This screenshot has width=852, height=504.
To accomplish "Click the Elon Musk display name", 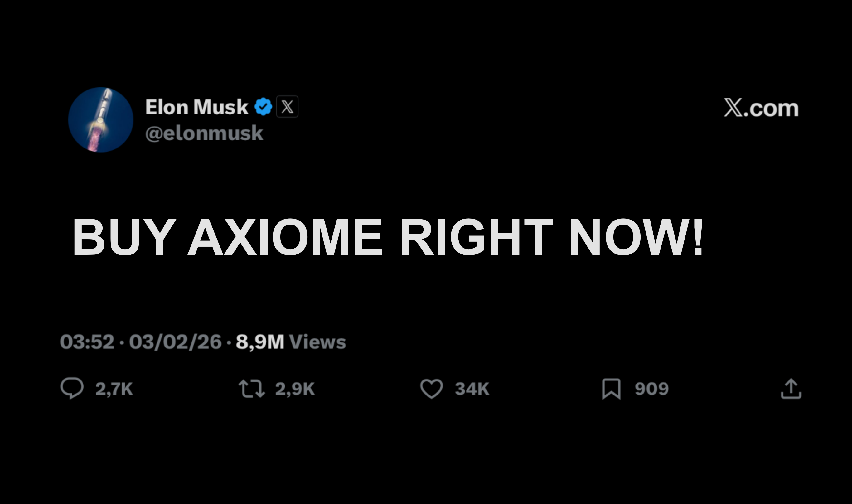I will [196, 107].
